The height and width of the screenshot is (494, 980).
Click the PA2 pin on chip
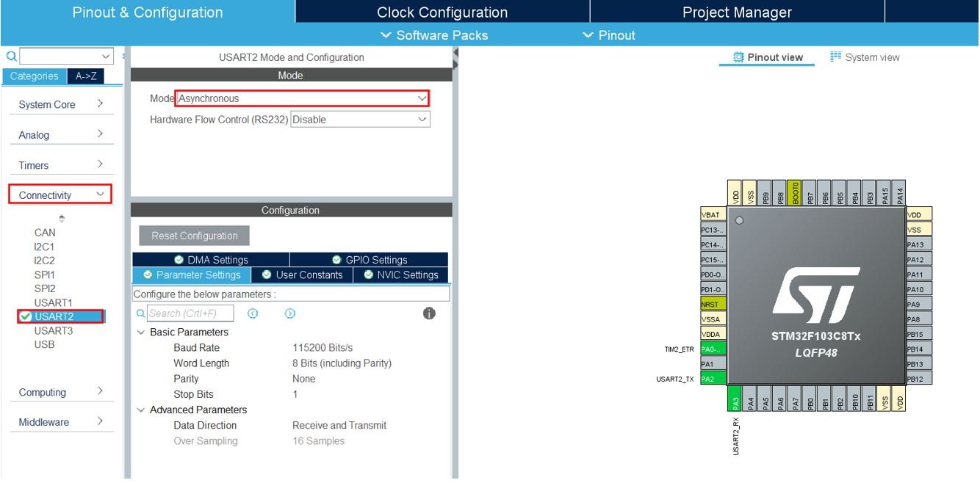[713, 379]
